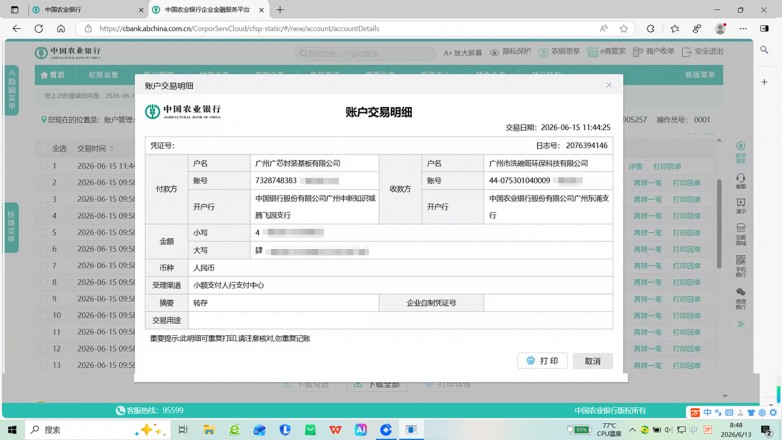Click the scroll-up arrow above table scrollbar
The width and height of the screenshot is (782, 440).
pos(719,141)
